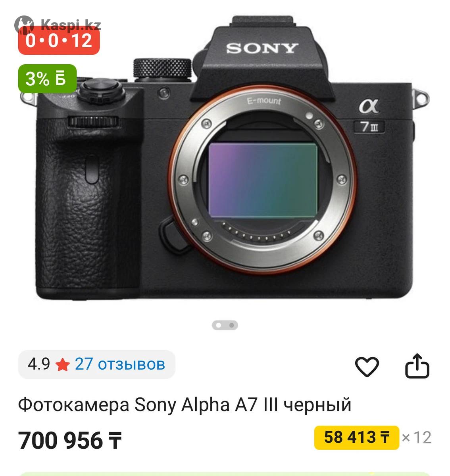This screenshot has height=476, width=450.
Task: Tap the share icon
Action: tap(417, 366)
